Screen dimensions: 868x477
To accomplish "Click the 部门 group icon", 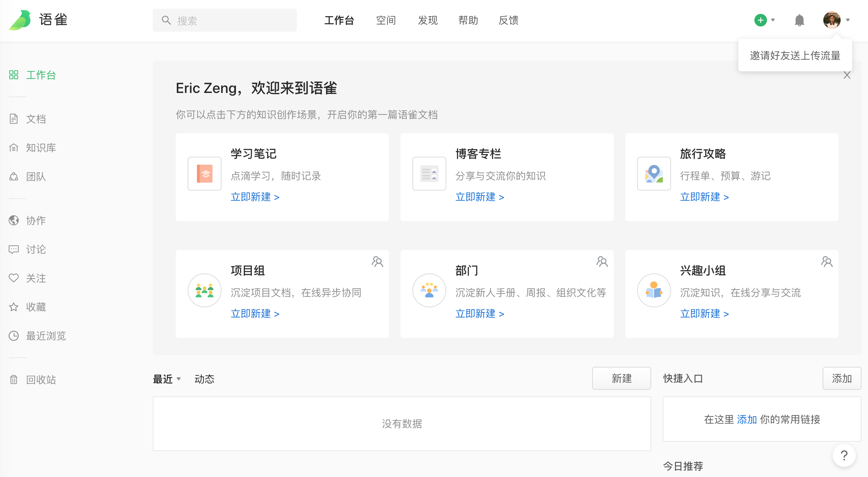I will [x=429, y=290].
